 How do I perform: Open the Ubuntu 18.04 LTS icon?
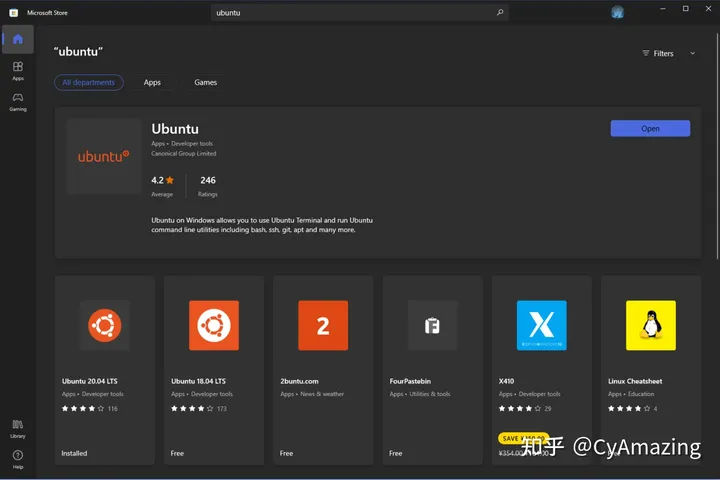click(214, 325)
